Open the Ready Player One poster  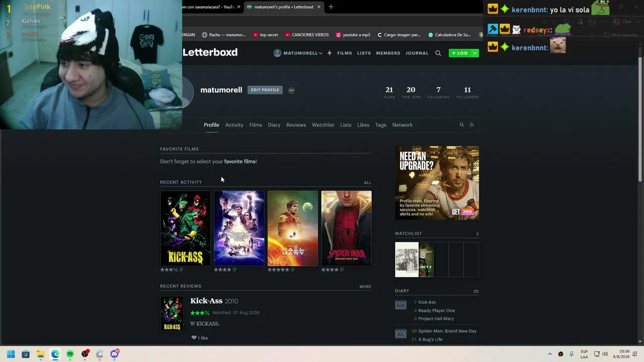pyautogui.click(x=239, y=228)
